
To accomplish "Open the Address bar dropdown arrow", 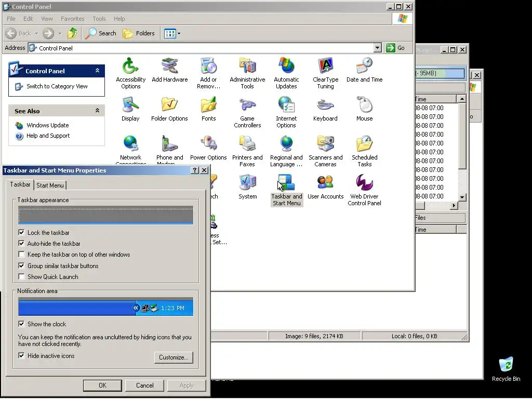I will (x=378, y=48).
